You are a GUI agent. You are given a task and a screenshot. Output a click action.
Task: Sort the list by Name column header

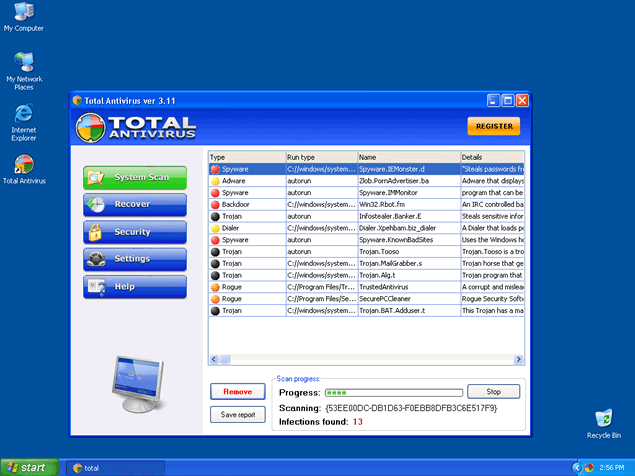[x=407, y=157]
